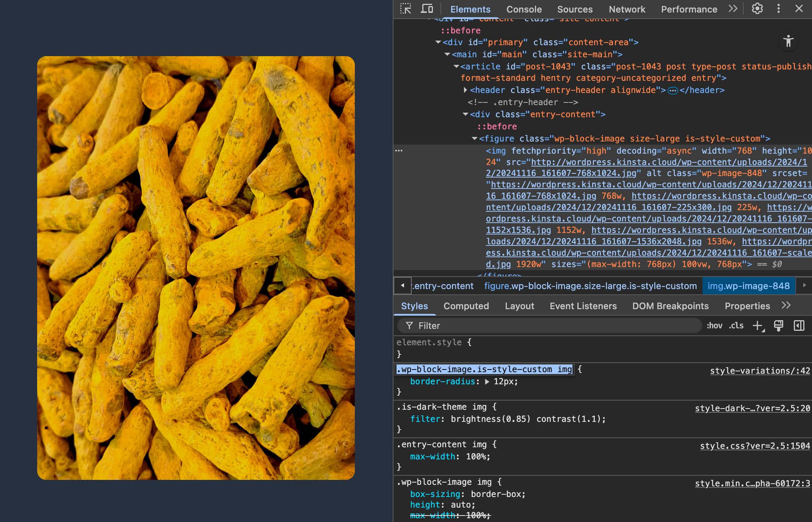
Task: Toggle the :hov element state panel
Action: (x=714, y=325)
